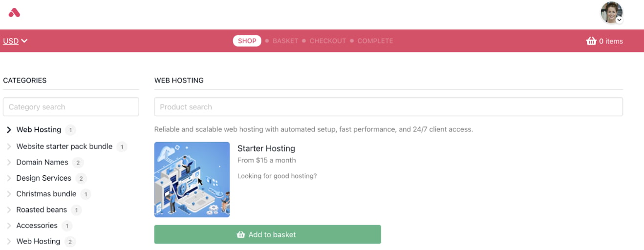The width and height of the screenshot is (644, 250).
Task: Expand the Website starter pack bundle chevron
Action: [9, 146]
